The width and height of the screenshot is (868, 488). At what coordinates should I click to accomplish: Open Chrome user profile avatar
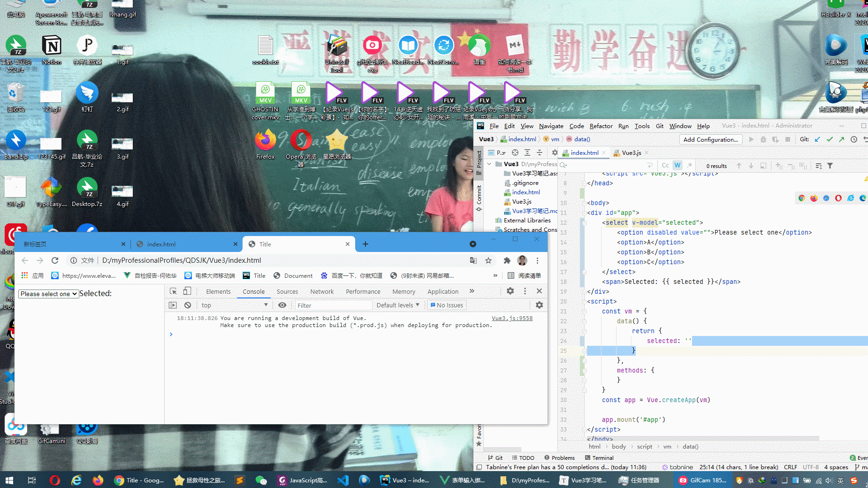[x=522, y=260]
